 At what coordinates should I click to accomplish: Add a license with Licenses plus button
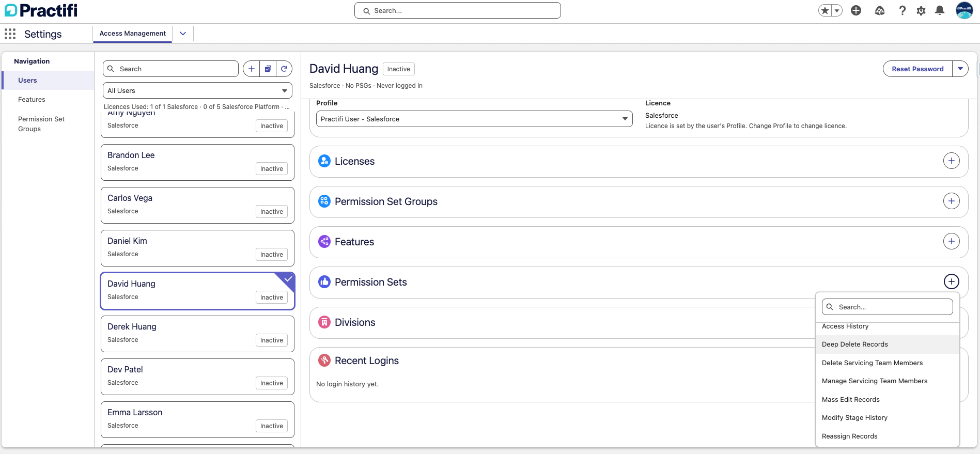[952, 161]
